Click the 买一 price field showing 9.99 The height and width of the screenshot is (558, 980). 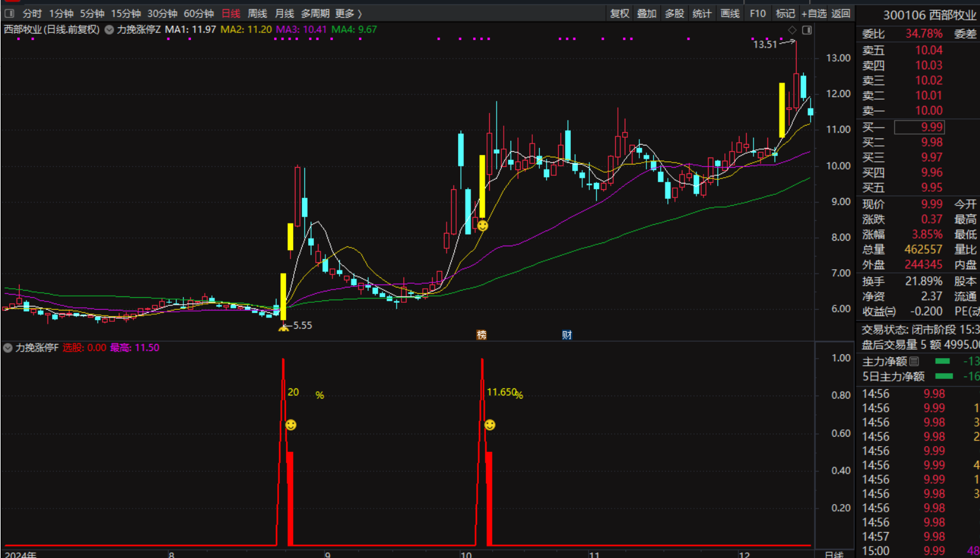pos(919,127)
